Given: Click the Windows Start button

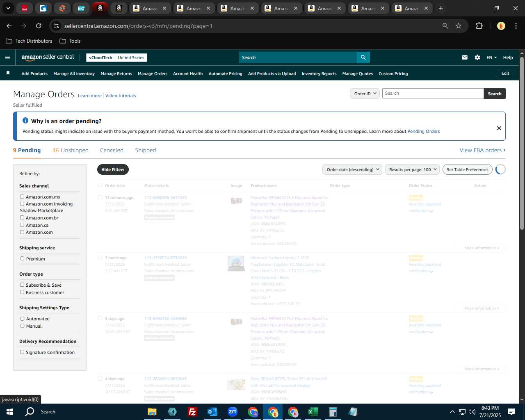Looking at the screenshot, I should pos(10,412).
